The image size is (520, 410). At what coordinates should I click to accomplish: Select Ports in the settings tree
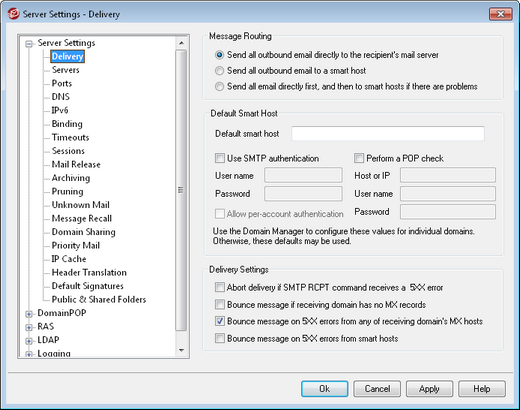[62, 83]
